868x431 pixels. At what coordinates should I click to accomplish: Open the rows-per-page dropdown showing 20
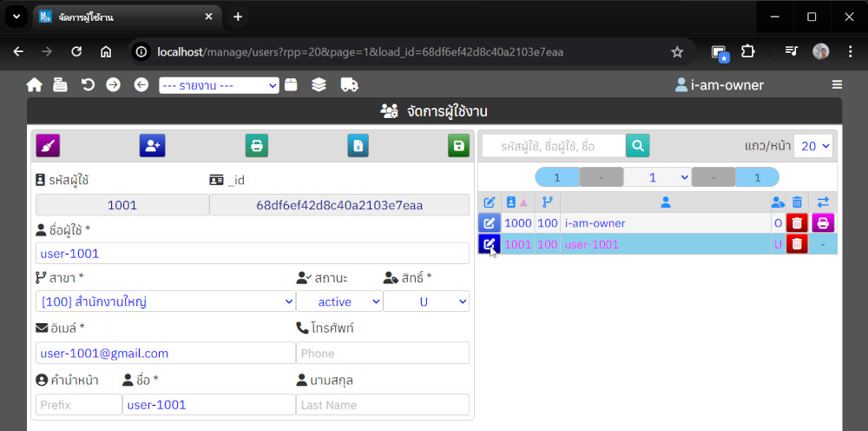pyautogui.click(x=813, y=146)
